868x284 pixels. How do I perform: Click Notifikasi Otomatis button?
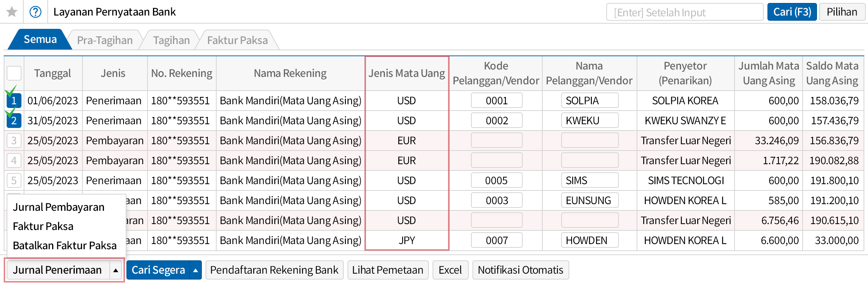520,270
